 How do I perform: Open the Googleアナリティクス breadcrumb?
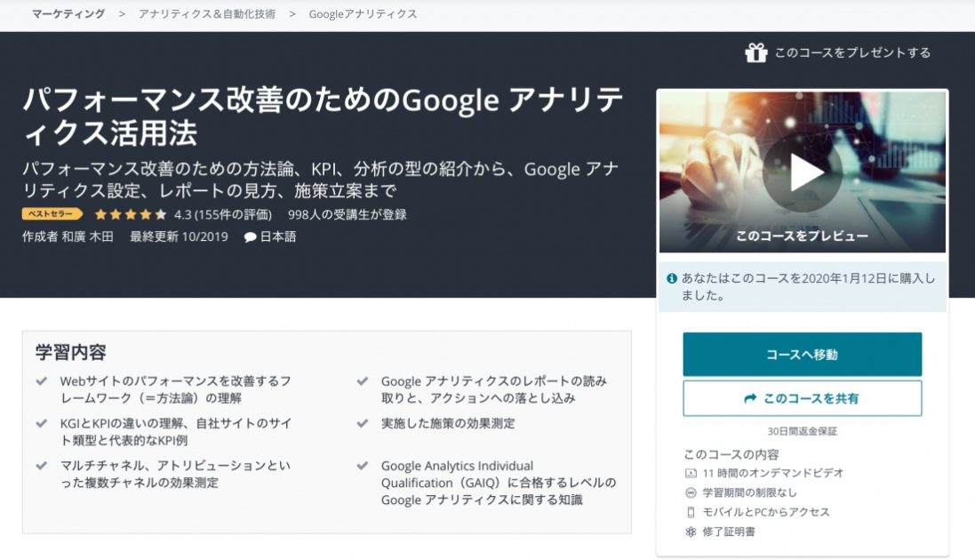[363, 13]
